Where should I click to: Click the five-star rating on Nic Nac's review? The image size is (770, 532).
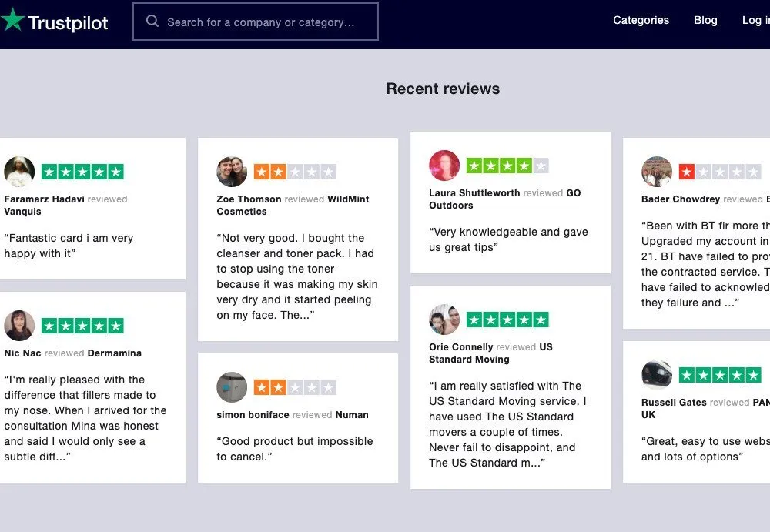(x=82, y=325)
